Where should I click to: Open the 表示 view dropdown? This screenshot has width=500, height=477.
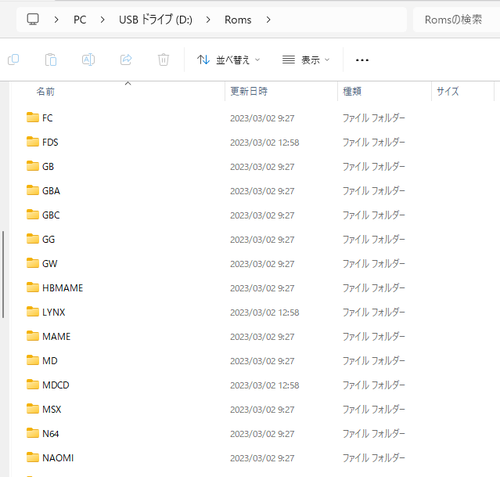(x=306, y=60)
